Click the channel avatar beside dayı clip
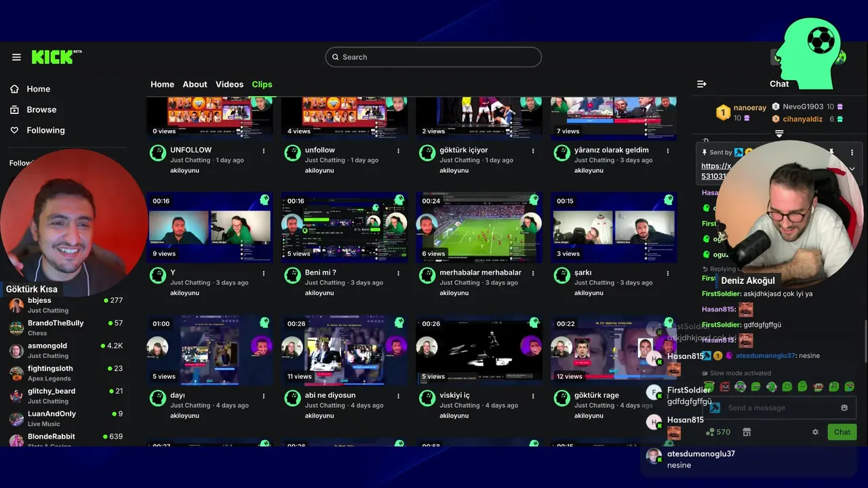 157,398
